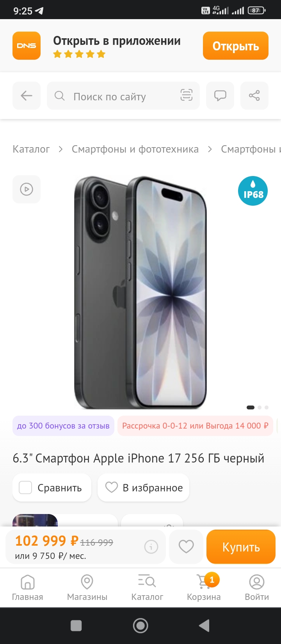This screenshot has width=281, height=644.
Task: Click the Купить button
Action: tap(241, 547)
